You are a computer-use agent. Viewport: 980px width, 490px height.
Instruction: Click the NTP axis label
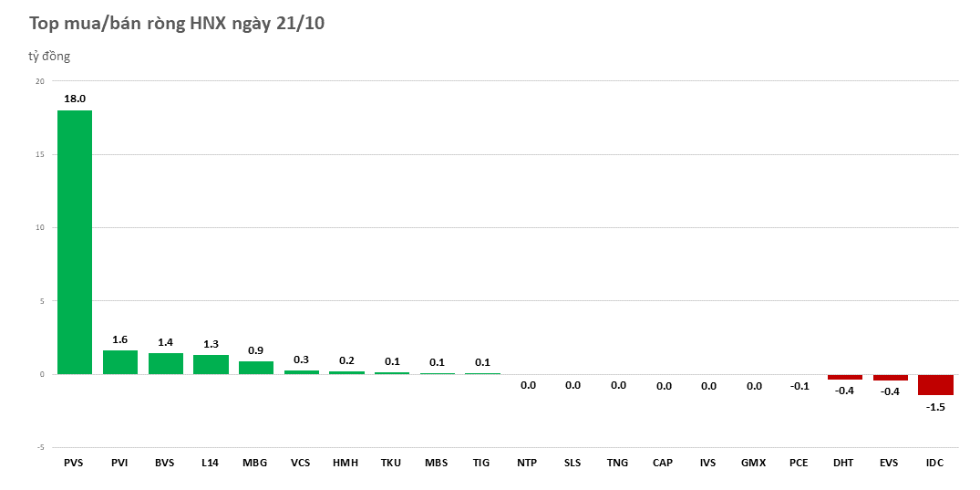pyautogui.click(x=527, y=464)
